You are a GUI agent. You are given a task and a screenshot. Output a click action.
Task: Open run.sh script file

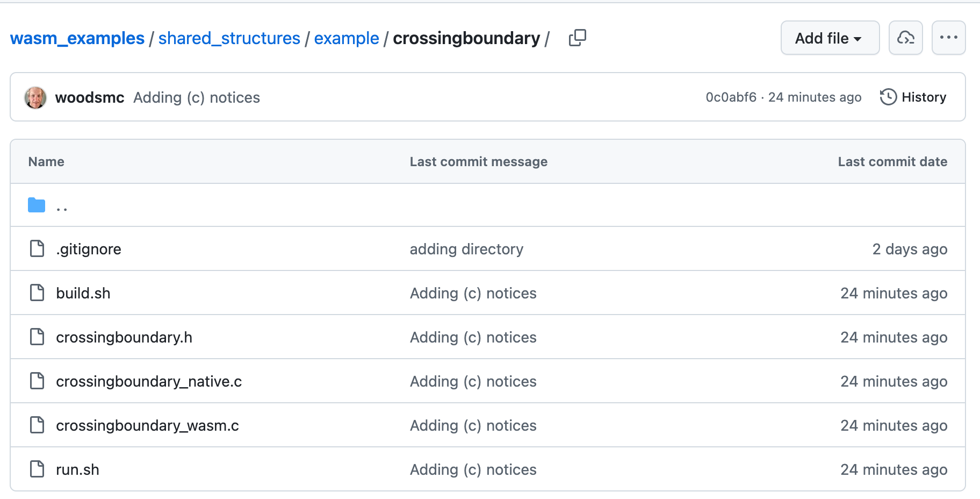coord(77,469)
